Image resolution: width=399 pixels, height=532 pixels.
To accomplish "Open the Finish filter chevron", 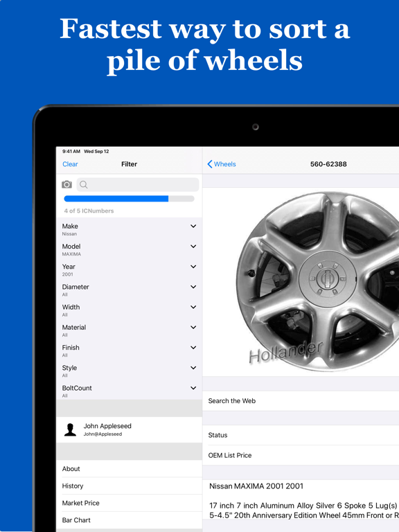I will click(193, 348).
